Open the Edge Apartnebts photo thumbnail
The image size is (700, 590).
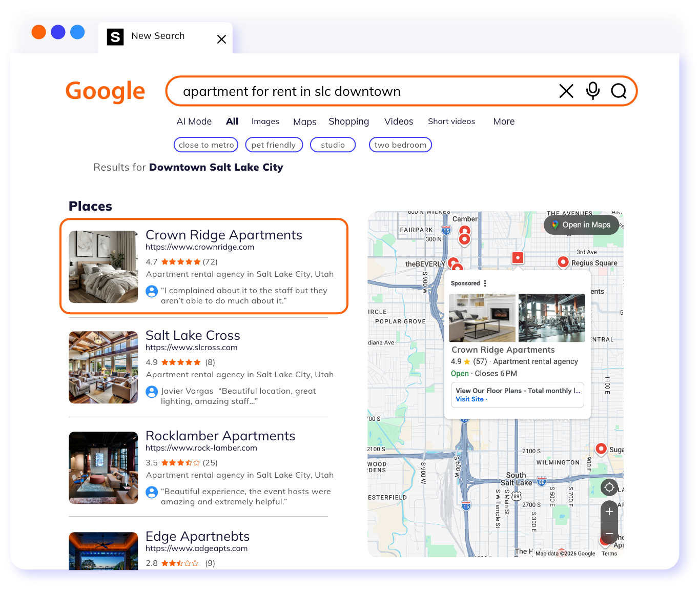point(104,551)
